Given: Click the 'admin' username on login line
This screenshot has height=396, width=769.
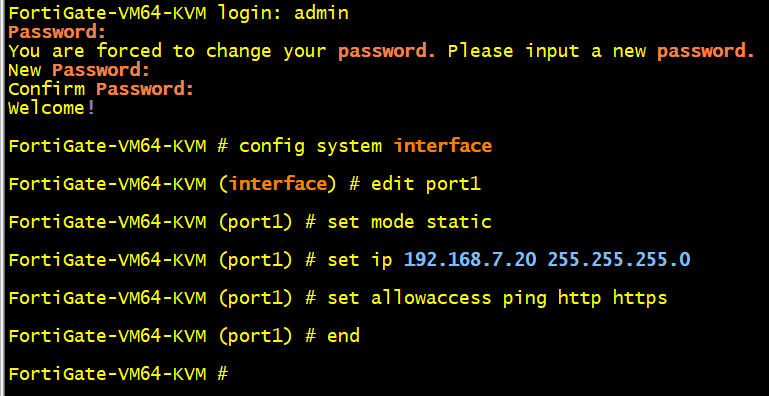Looking at the screenshot, I should (x=321, y=13).
